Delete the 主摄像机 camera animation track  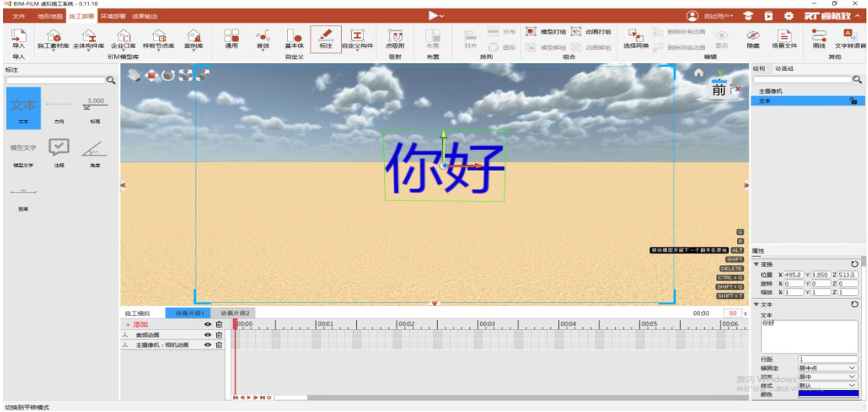pyautogui.click(x=219, y=345)
